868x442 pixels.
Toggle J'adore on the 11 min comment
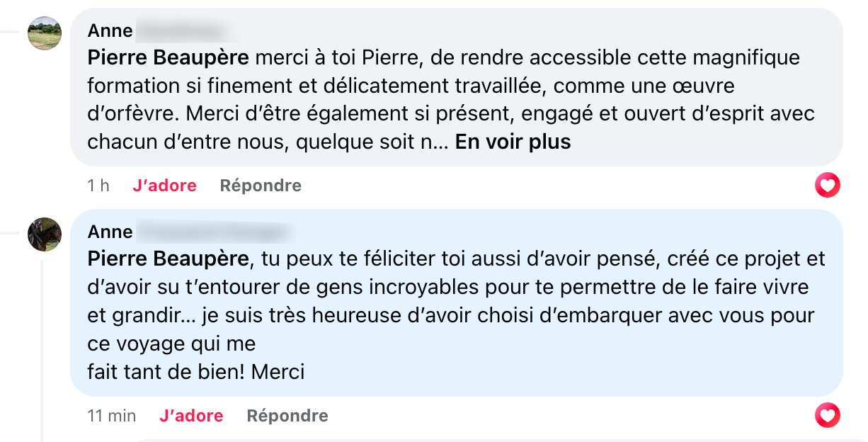click(x=191, y=416)
